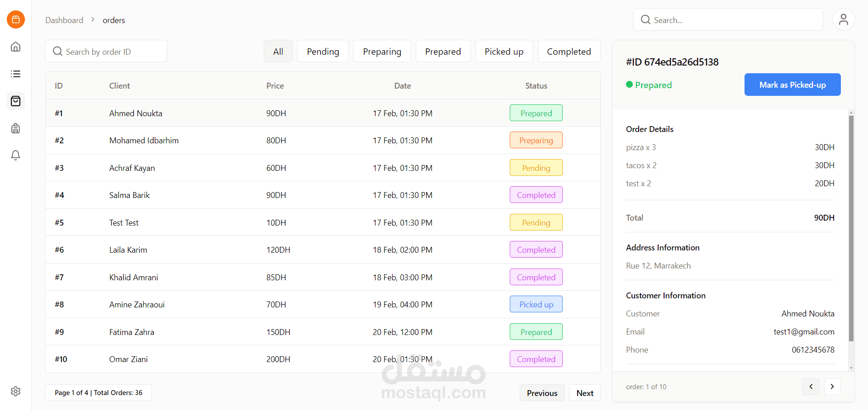Open the Home sidebar icon

pos(16,47)
